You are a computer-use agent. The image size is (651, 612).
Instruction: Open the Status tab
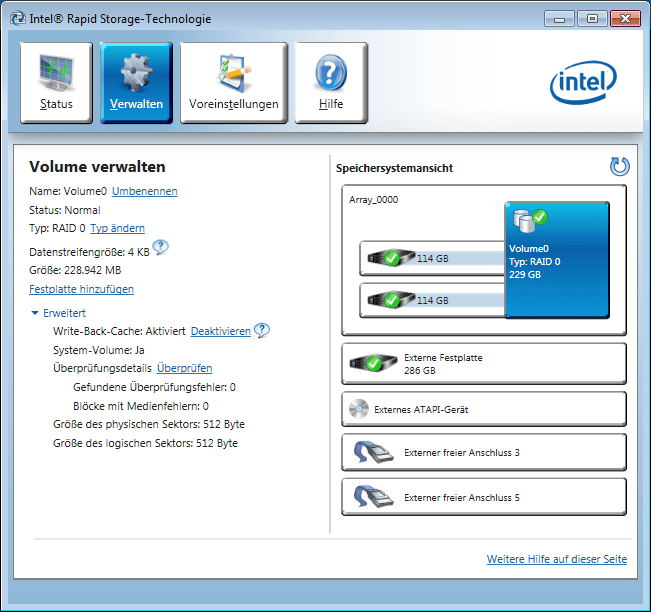click(x=56, y=83)
